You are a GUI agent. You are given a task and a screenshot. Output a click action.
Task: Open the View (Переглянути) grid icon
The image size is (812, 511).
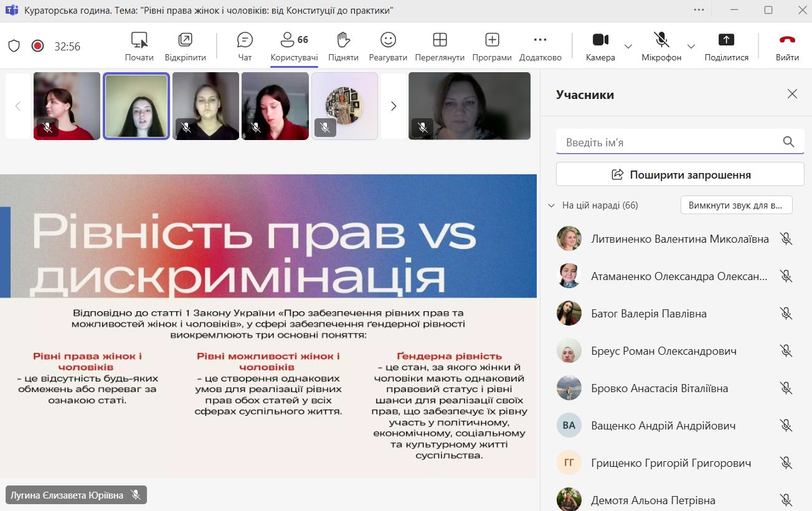(x=440, y=40)
